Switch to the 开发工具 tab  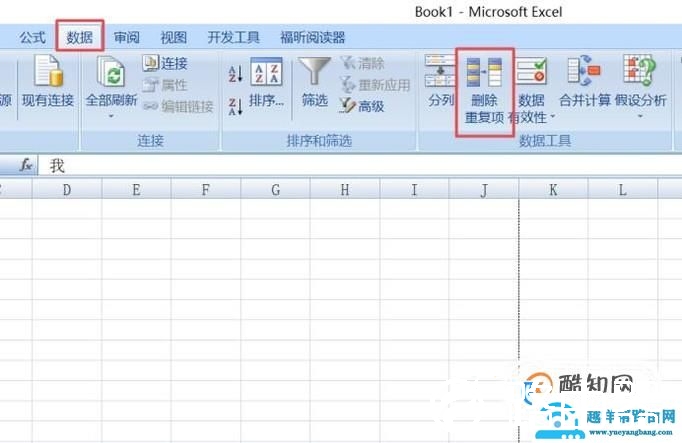click(233, 38)
